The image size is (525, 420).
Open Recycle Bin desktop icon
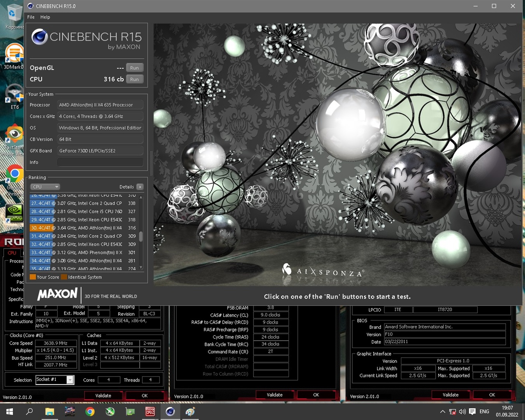14,16
